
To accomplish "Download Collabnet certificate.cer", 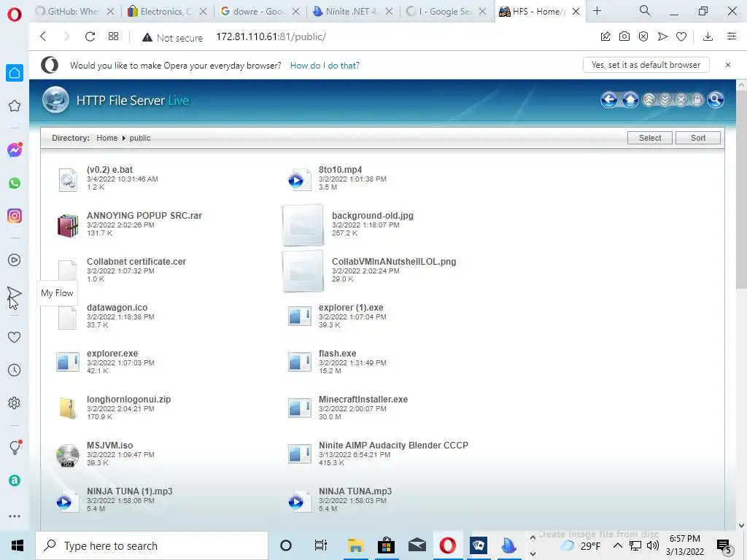I will tap(136, 262).
